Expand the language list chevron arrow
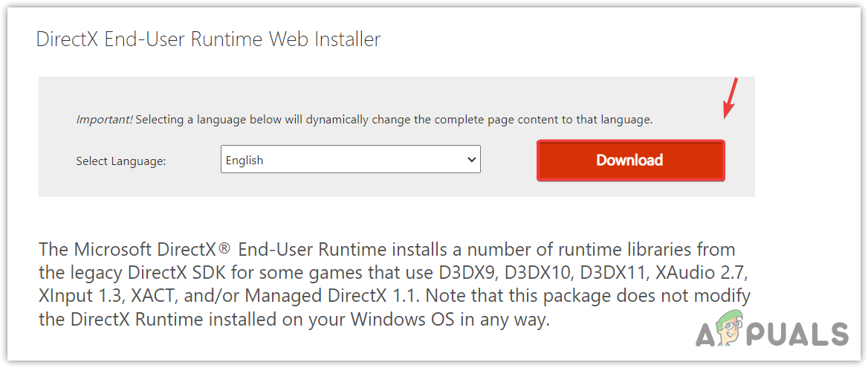 tap(470, 160)
